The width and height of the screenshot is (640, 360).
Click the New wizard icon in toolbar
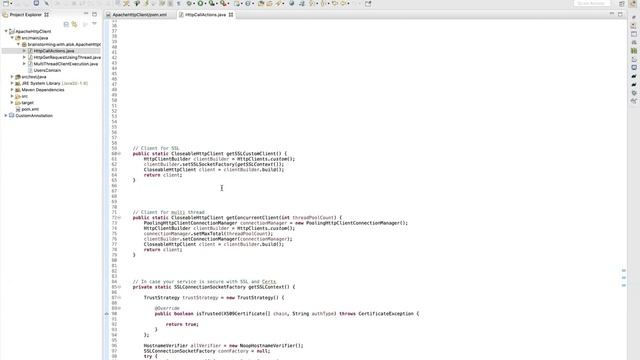[6, 3]
